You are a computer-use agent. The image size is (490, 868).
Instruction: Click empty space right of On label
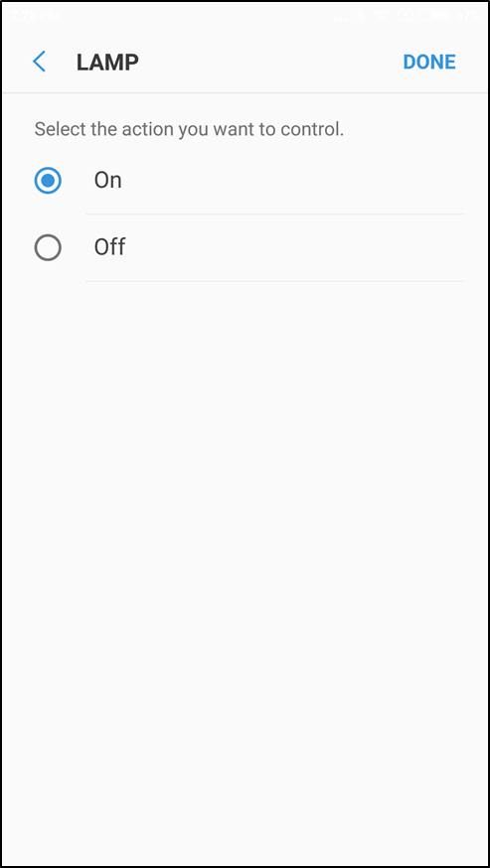(x=294, y=181)
